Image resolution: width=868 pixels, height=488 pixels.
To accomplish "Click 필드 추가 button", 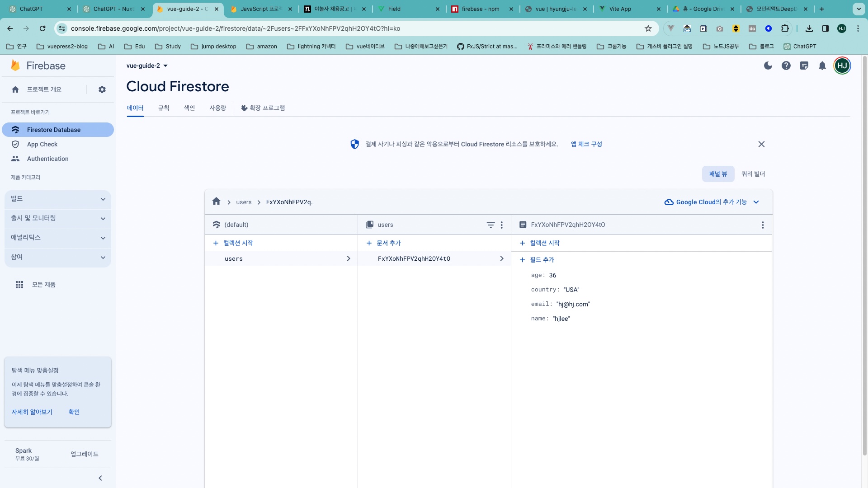I will (537, 260).
